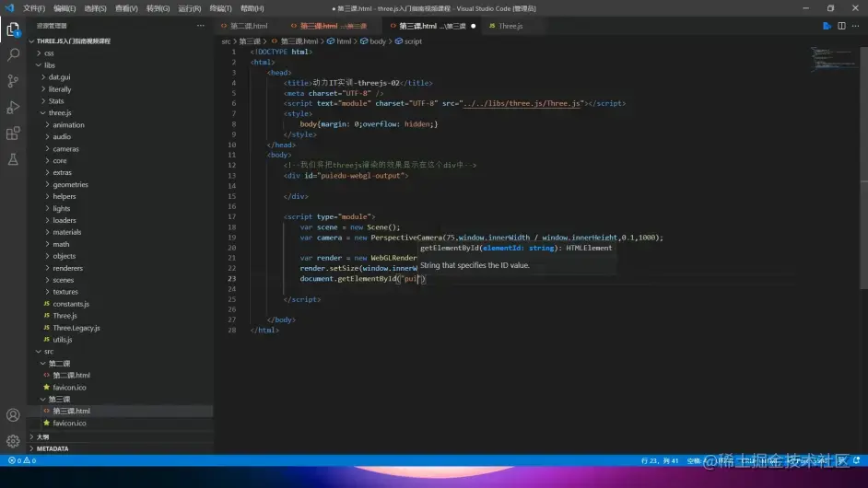Open the 查看(V) menu
868x488 pixels.
(x=126, y=8)
